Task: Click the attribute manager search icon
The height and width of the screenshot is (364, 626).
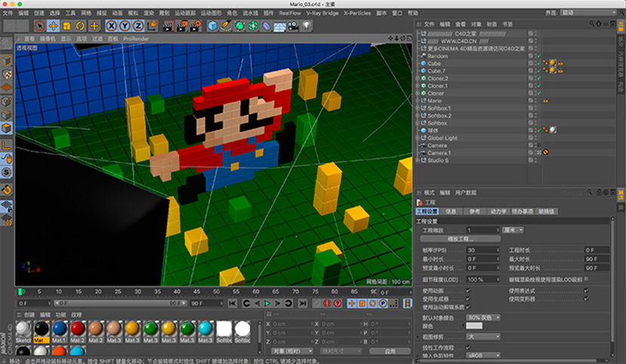Action: (x=590, y=192)
